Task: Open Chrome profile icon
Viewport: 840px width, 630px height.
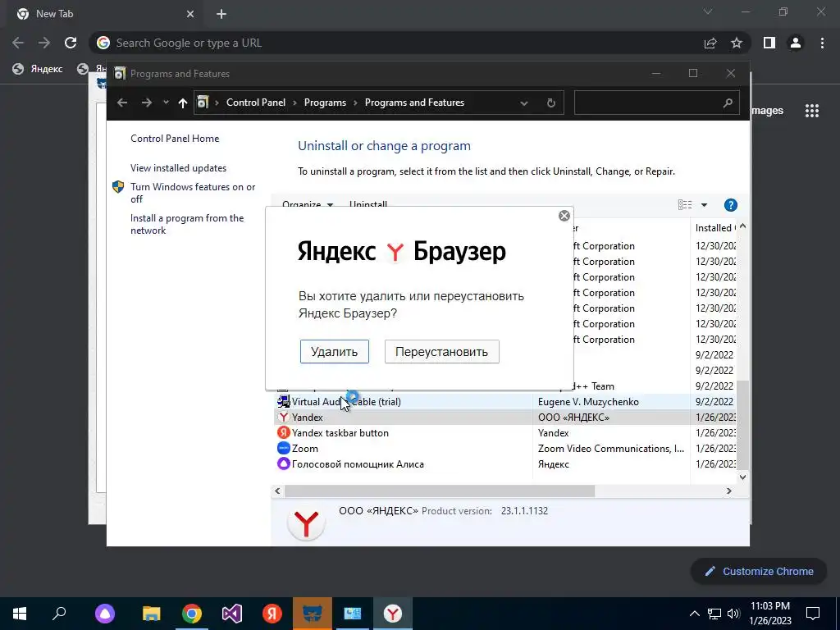Action: point(796,43)
